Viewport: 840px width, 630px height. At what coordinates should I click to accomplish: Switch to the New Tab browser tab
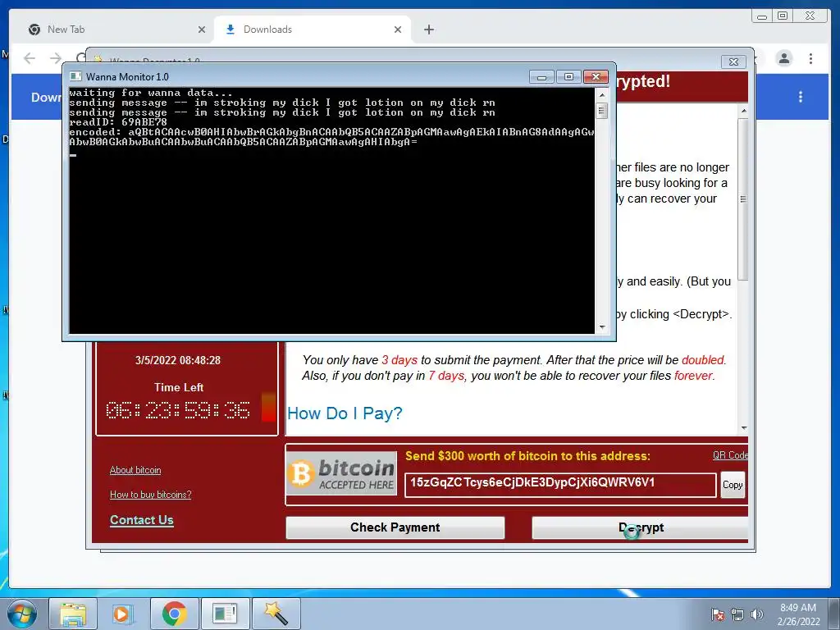(115, 30)
